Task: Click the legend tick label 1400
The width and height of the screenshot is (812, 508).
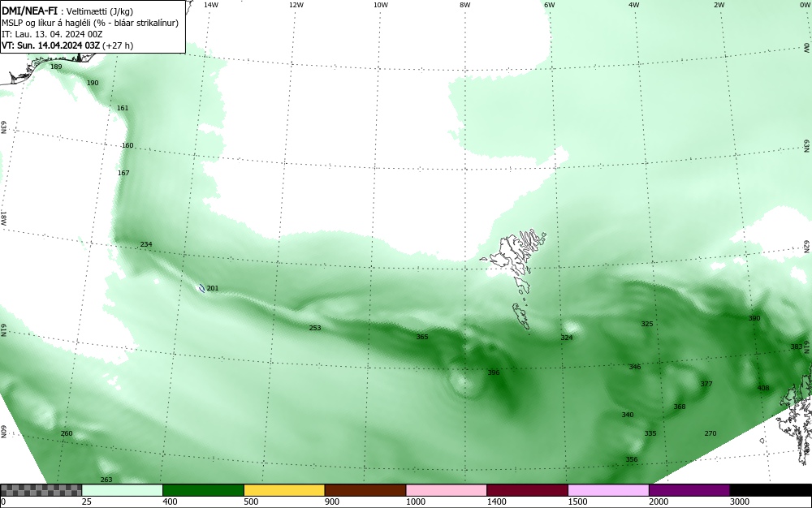Action: [x=496, y=502]
